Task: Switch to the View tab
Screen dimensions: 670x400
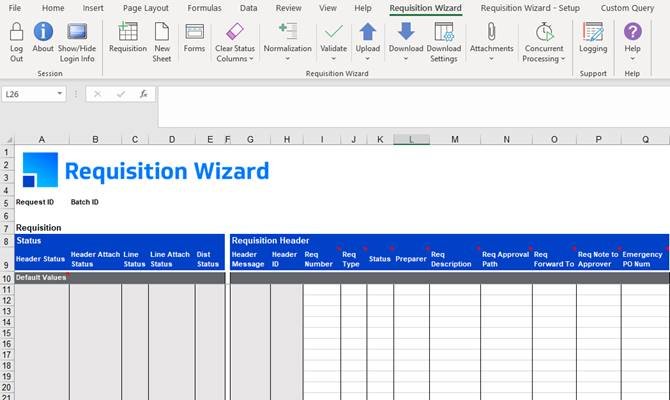Action: pos(328,8)
